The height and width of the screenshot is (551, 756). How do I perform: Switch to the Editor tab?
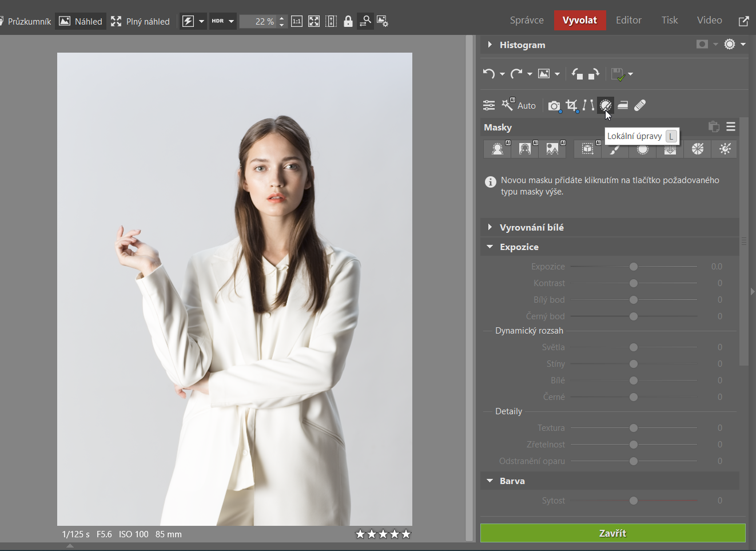(x=628, y=20)
